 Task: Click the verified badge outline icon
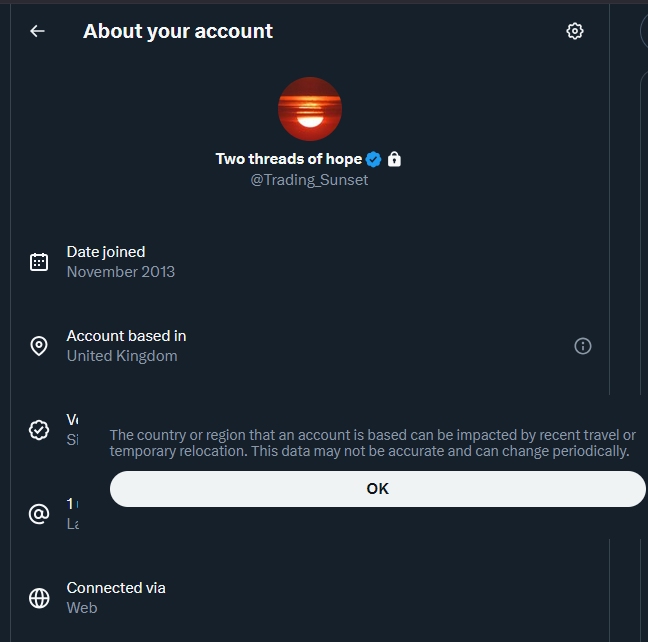click(39, 430)
